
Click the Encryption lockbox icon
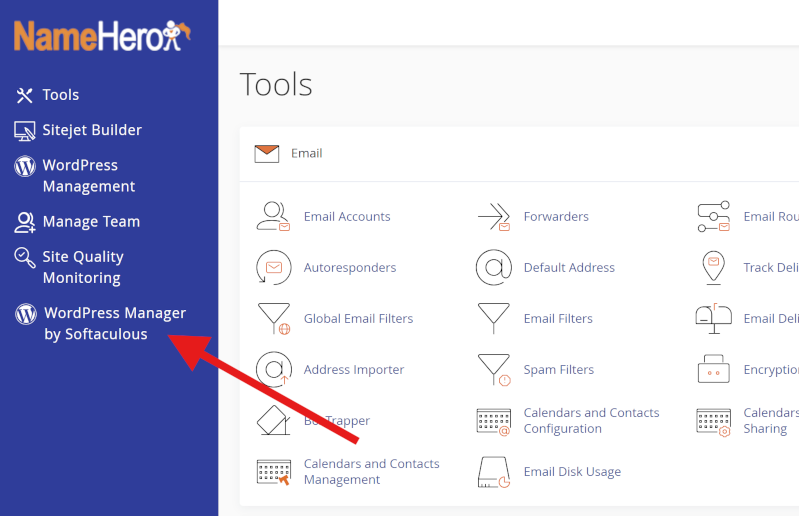713,369
